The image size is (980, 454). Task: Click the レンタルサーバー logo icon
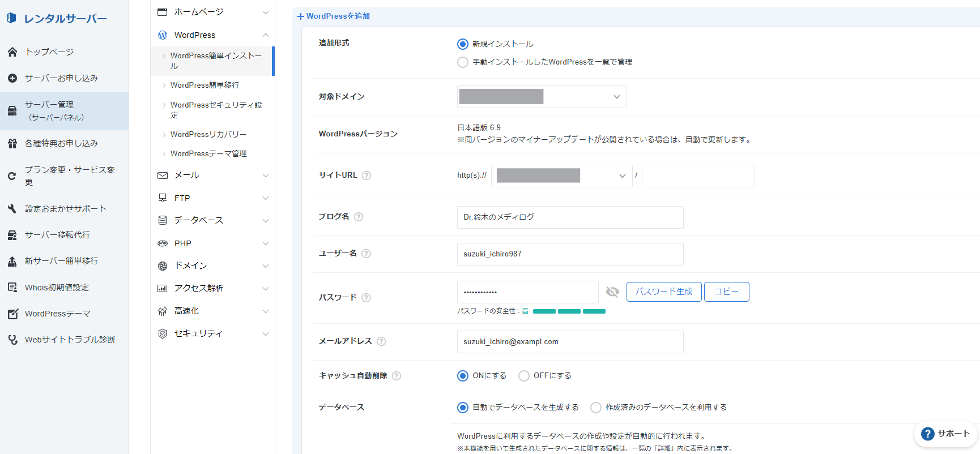tap(11, 18)
